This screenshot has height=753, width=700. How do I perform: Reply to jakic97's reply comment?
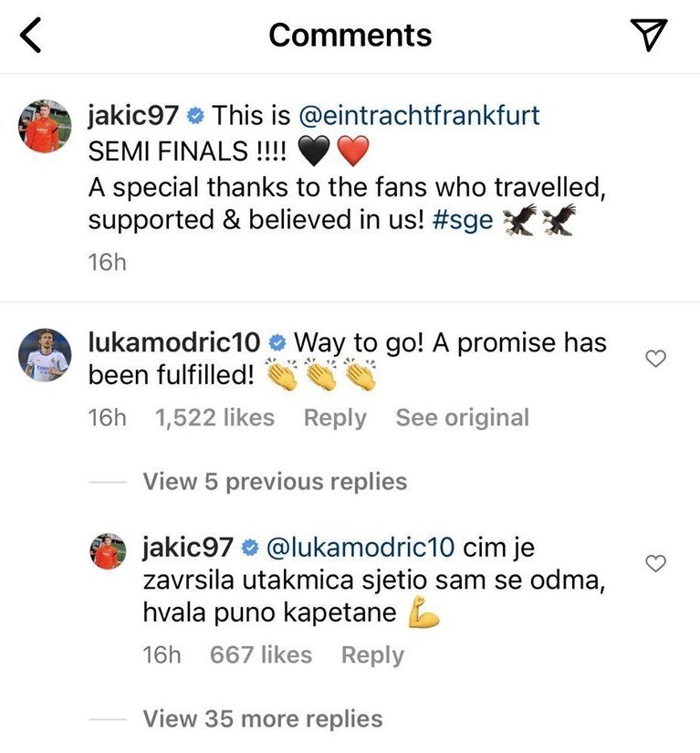click(372, 655)
